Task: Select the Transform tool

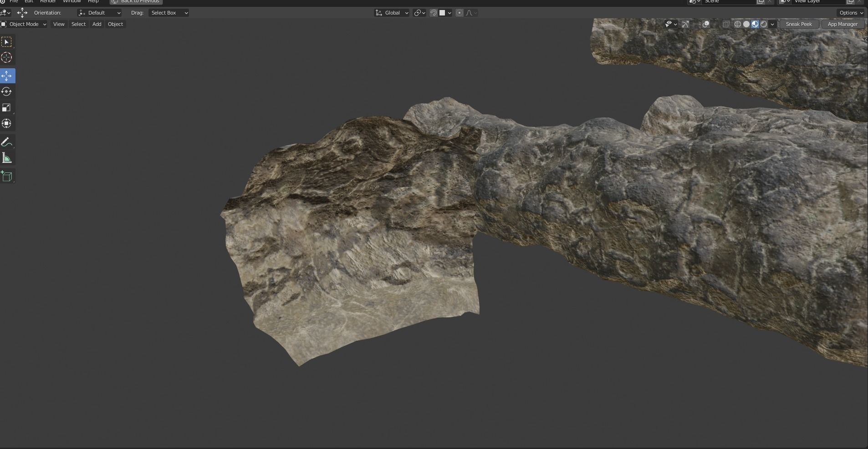Action: (7, 123)
